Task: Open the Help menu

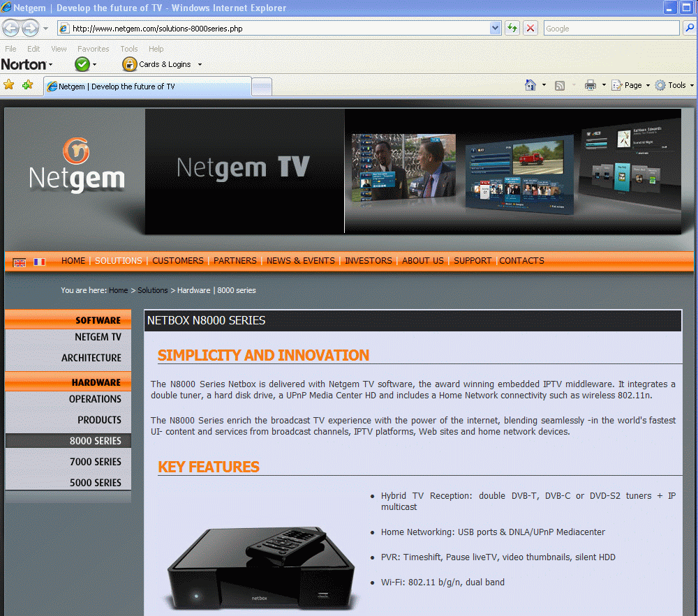Action: [156, 49]
